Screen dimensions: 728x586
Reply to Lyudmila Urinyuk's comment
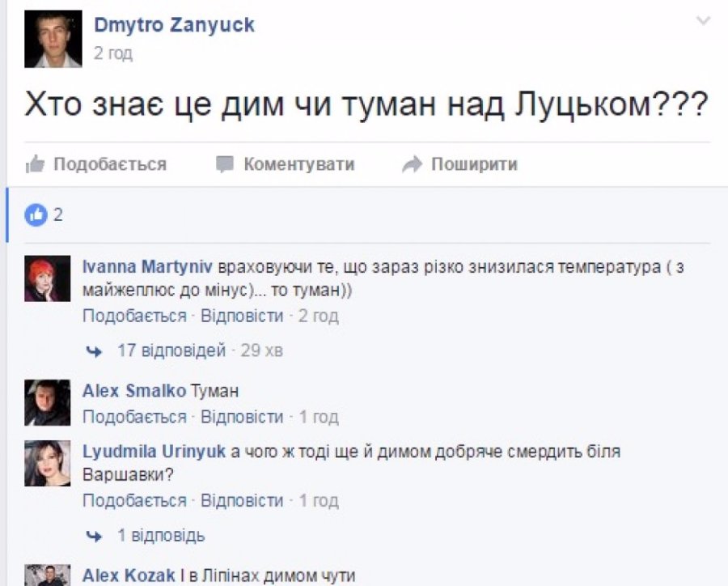click(242, 500)
